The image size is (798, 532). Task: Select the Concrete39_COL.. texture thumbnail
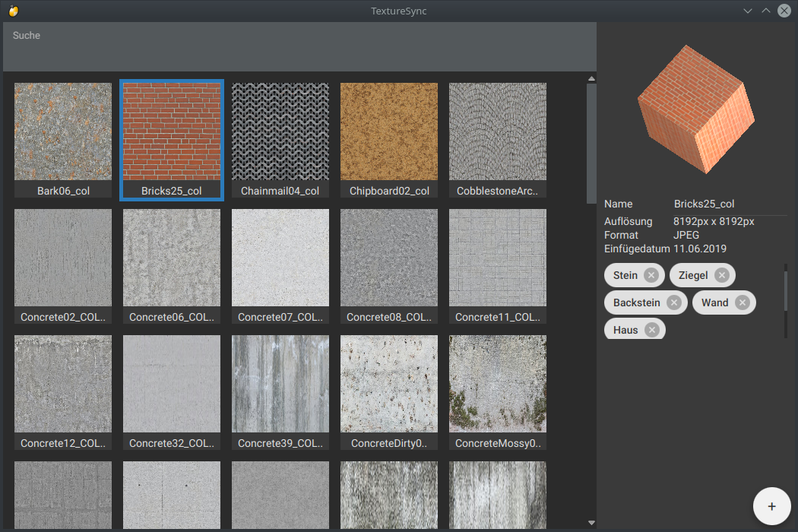280,392
